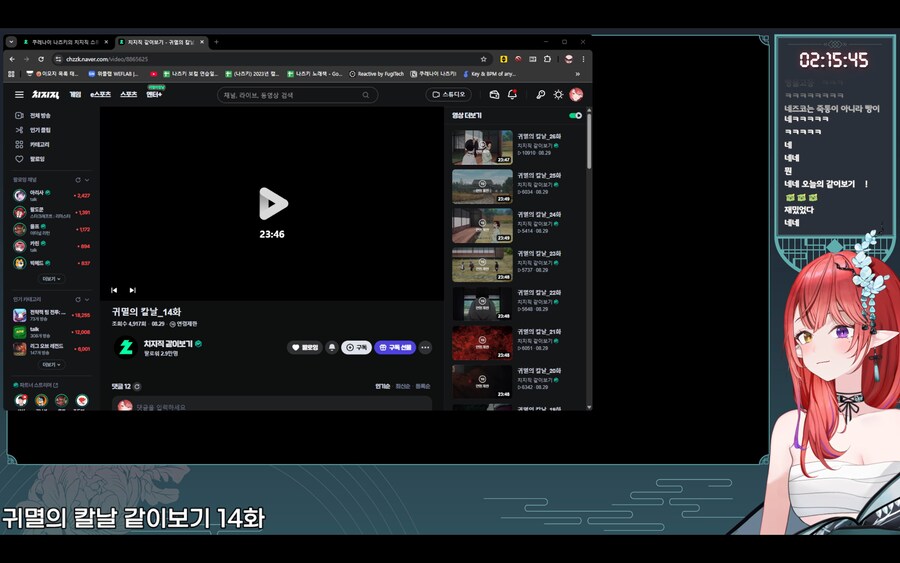Open the Reactive by FugiTech bookmark
The width and height of the screenshot is (900, 563).
[x=376, y=74]
